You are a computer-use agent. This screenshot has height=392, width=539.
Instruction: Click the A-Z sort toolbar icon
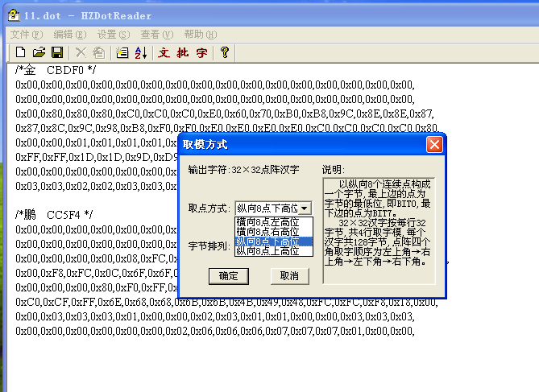(x=140, y=52)
